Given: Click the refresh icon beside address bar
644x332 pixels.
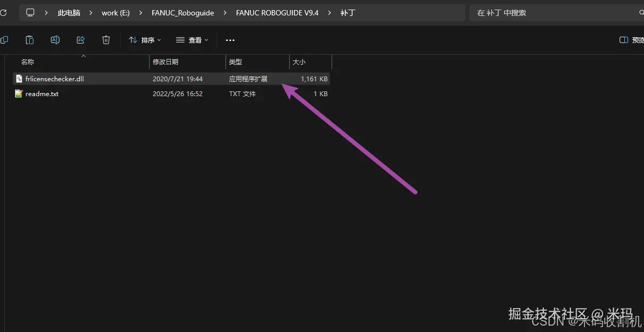Looking at the screenshot, I should click(x=3, y=12).
